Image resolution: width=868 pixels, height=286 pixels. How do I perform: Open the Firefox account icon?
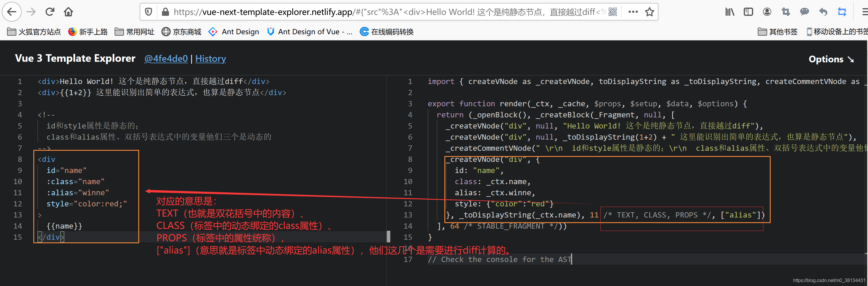(x=767, y=12)
